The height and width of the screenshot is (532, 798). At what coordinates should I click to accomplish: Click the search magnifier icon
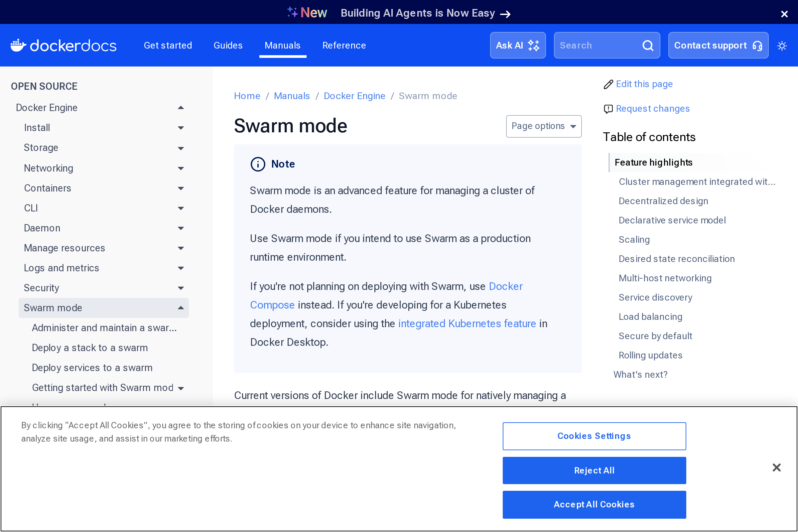[x=648, y=46]
